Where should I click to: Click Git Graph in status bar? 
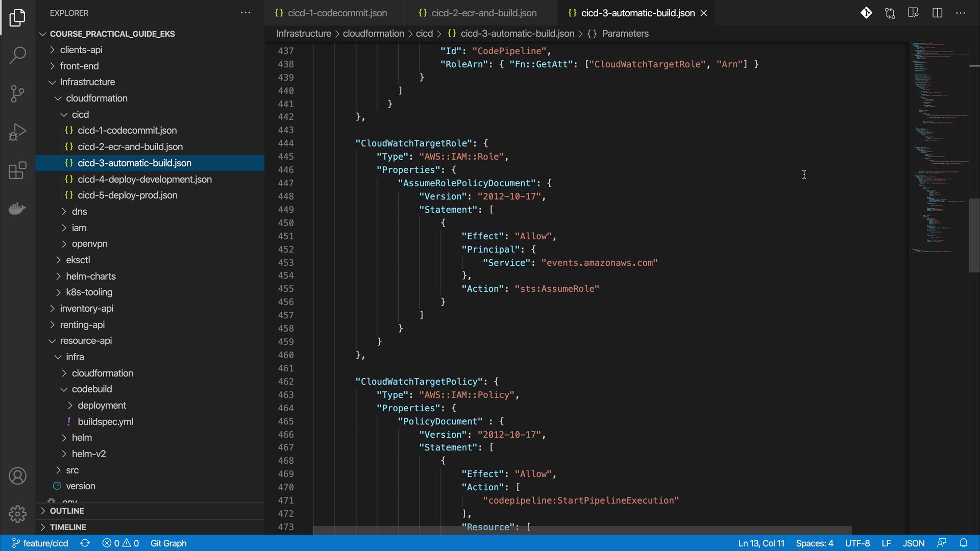(168, 543)
